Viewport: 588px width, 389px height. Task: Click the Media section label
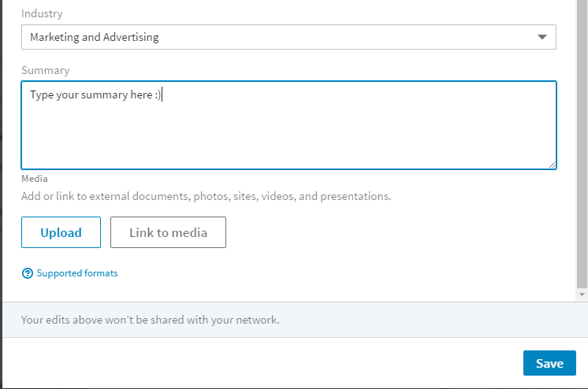pyautogui.click(x=35, y=179)
